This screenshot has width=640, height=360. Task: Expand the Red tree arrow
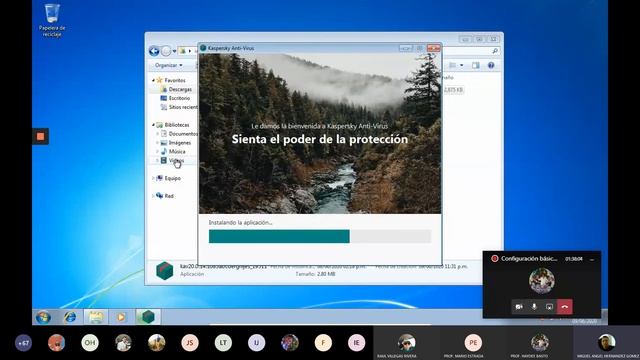(x=153, y=196)
